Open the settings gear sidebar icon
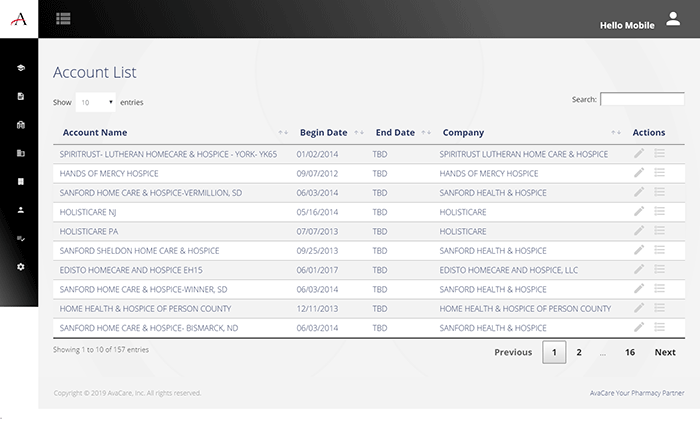Screen dimensions: 700x435 tap(21, 267)
